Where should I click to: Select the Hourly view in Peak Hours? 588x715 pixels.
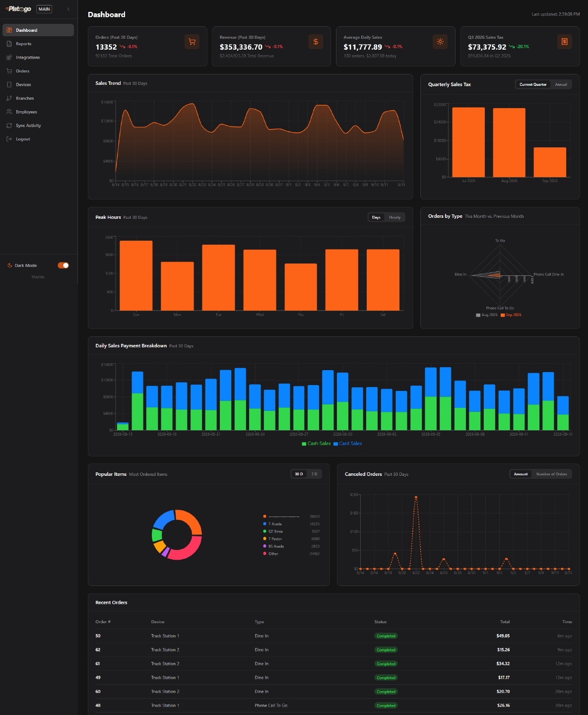pos(394,217)
